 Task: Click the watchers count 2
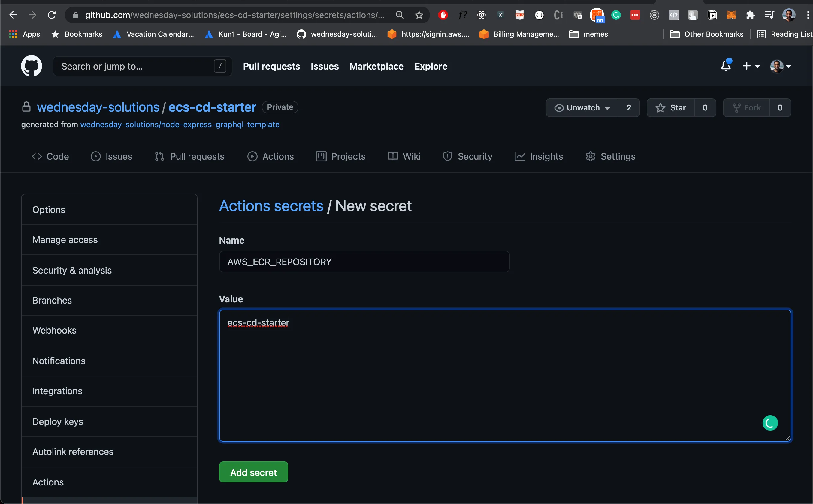629,108
